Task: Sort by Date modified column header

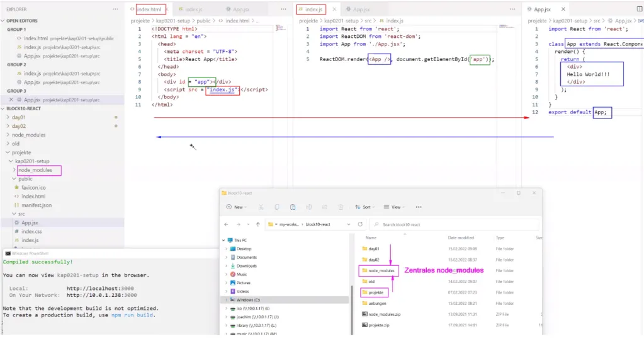Action: (x=461, y=238)
